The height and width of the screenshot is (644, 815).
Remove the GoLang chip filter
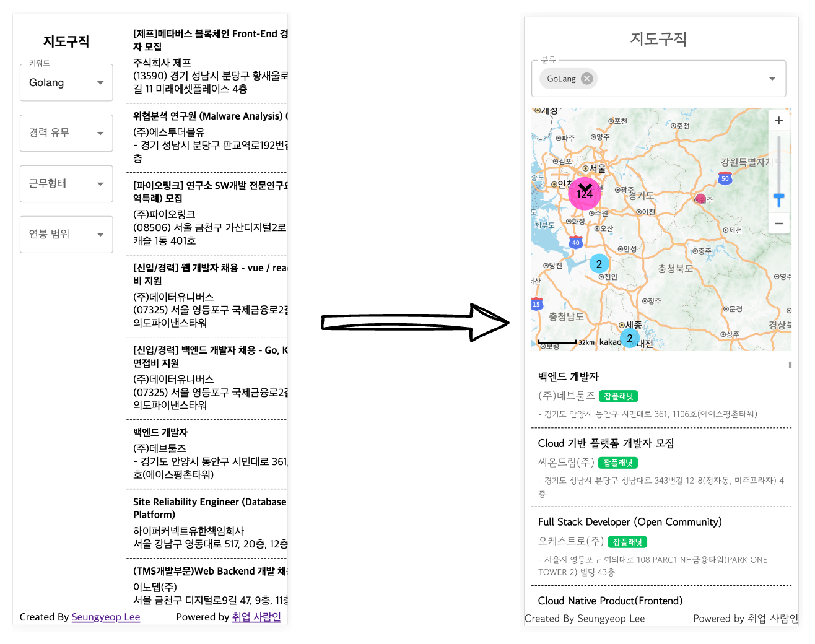(x=586, y=79)
